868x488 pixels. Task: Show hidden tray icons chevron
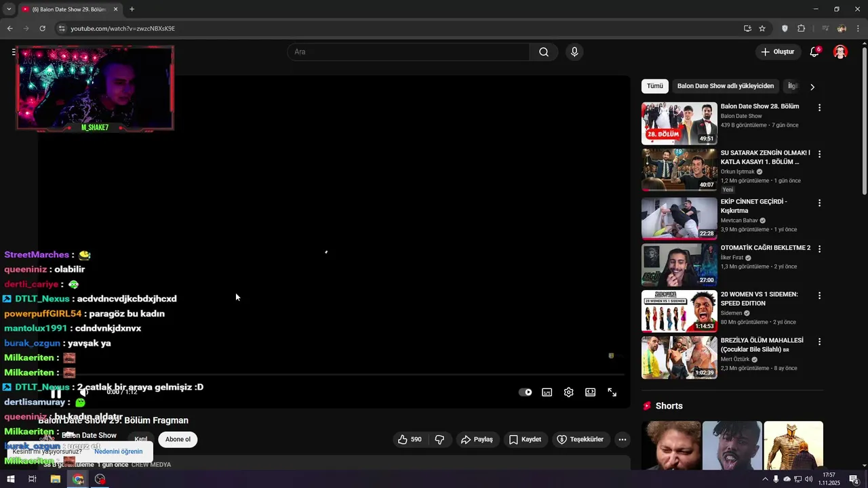click(x=766, y=479)
